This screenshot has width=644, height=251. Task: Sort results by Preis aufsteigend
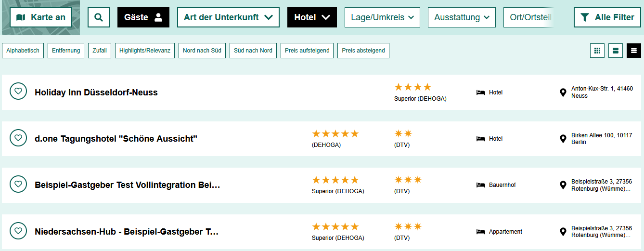(307, 51)
